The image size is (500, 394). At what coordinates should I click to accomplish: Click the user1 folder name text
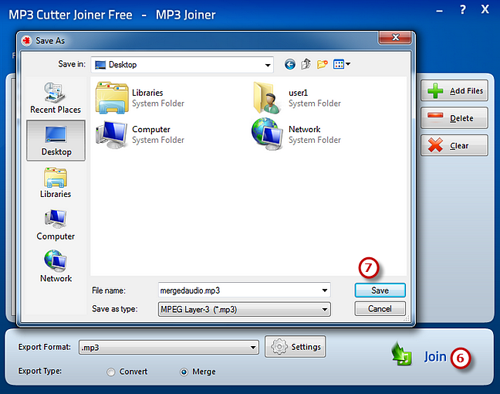(x=298, y=93)
